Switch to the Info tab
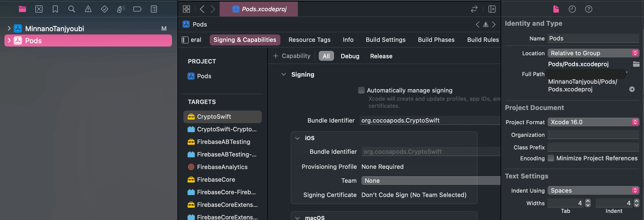The height and width of the screenshot is (220, 644). [x=348, y=40]
